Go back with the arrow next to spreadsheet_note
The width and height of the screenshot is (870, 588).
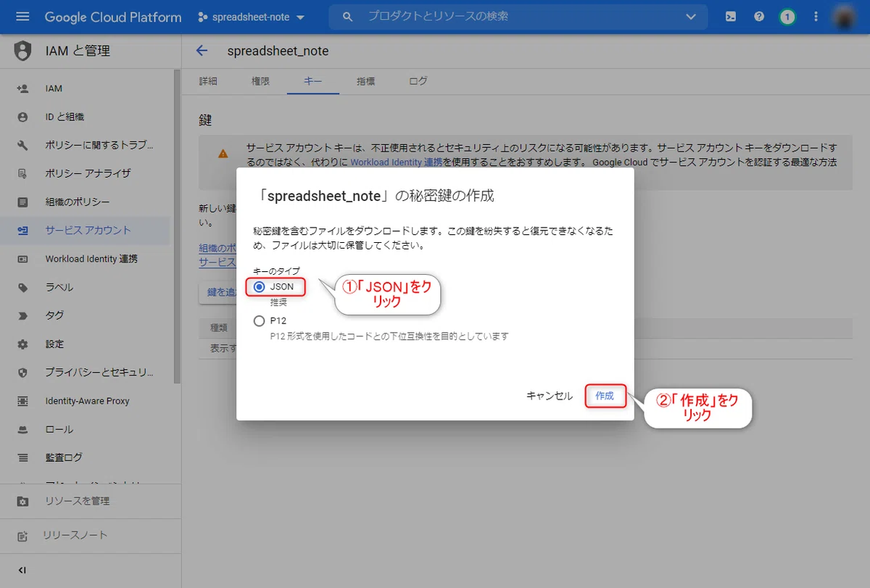[x=202, y=51]
